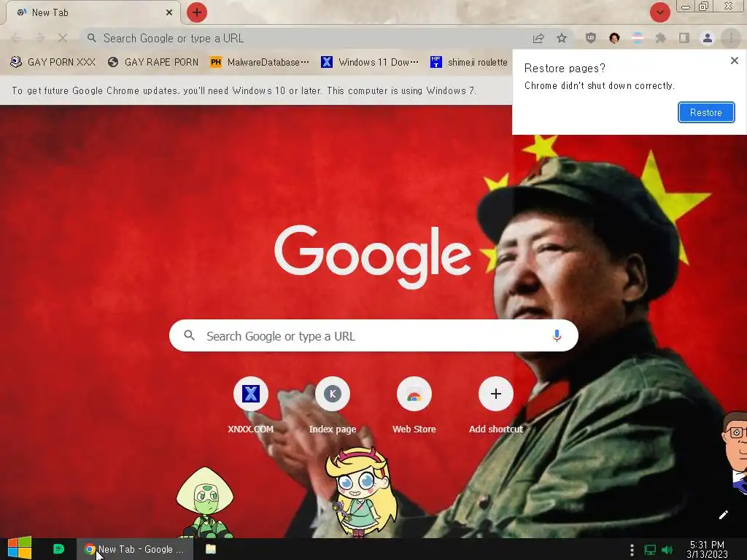Screen dimensions: 747x560
Task: Open Extensions puzzle piece menu
Action: [661, 38]
